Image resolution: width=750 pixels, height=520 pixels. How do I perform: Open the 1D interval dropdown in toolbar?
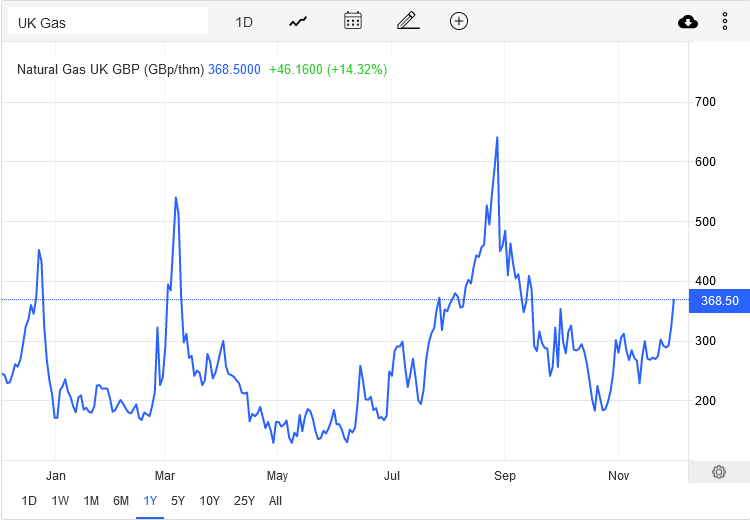(x=244, y=22)
